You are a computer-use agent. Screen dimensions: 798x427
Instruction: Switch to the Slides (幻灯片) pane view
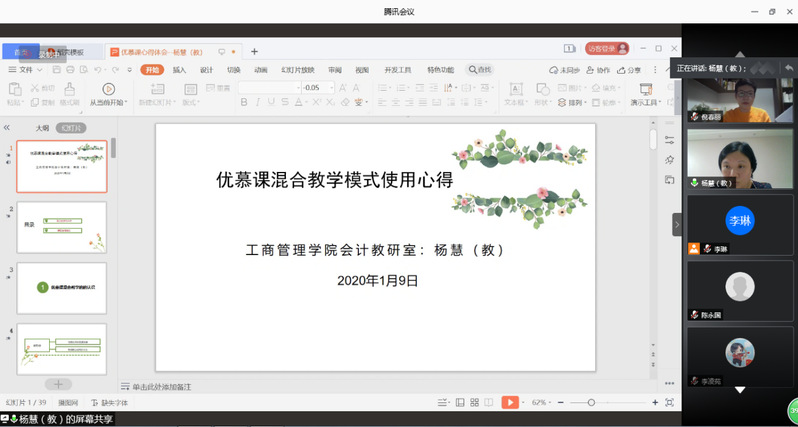(71, 128)
